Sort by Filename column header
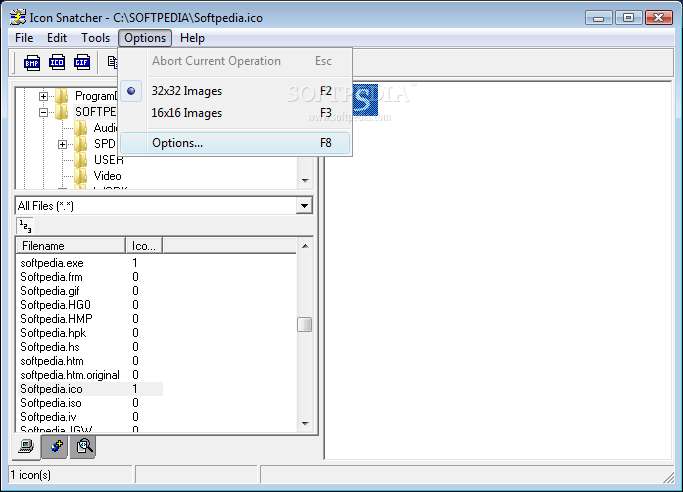Viewport: 683px width, 492px height. tap(71, 246)
